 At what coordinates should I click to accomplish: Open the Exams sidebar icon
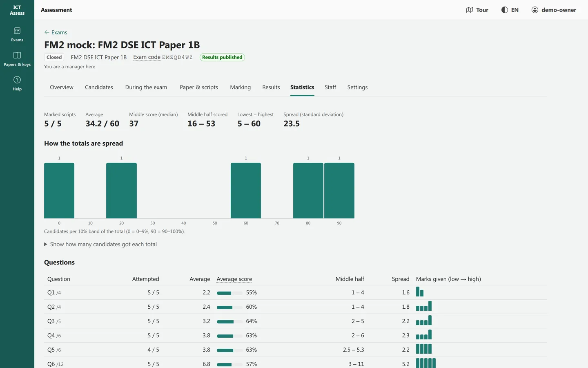[x=17, y=31]
